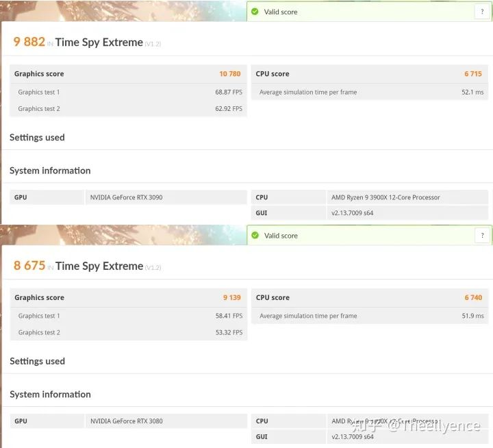The height and width of the screenshot is (448, 493).
Task: Expand System information for the RTX 3080 result
Action: pos(50,395)
